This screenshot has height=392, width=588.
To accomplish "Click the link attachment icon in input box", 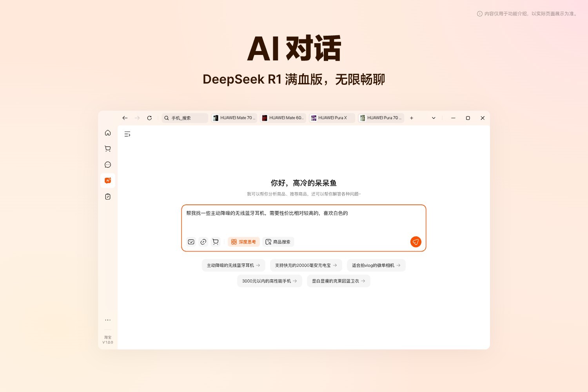I will [203, 242].
